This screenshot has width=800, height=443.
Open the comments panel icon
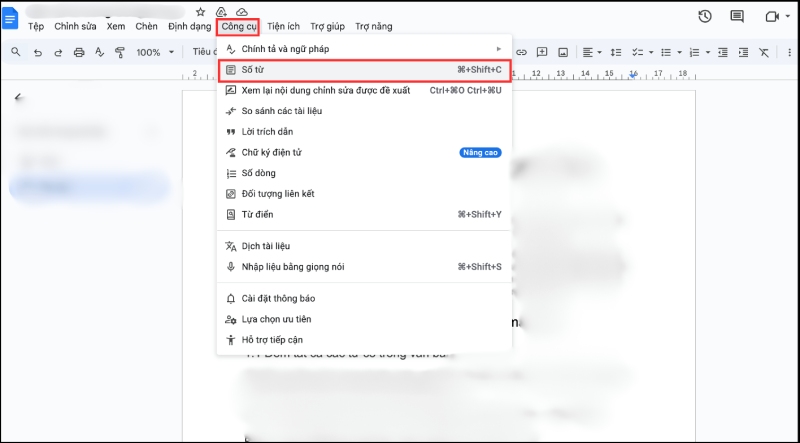coord(737,16)
